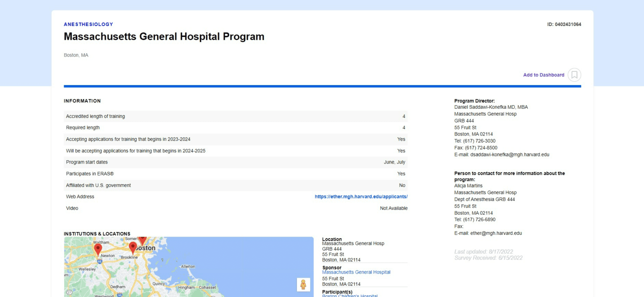The height and width of the screenshot is (297, 644).
Task: Click the Participates in ERAS row label
Action: pos(90,174)
